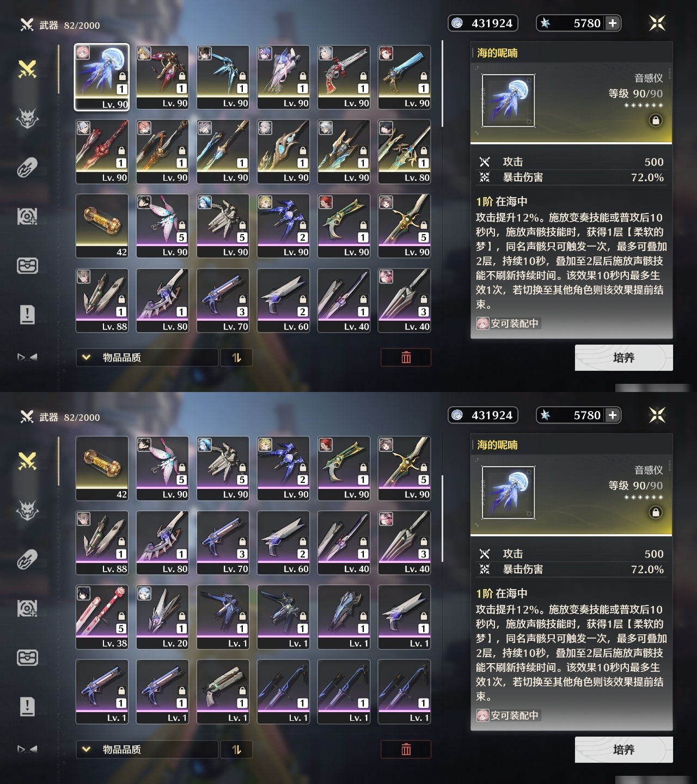Select the pink weapon labeled Lv. 38
The height and width of the screenshot is (784, 697).
102,617
